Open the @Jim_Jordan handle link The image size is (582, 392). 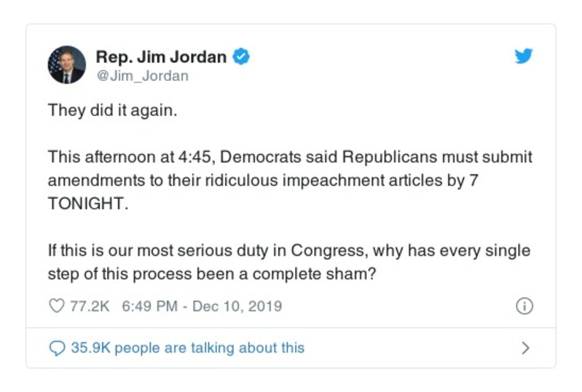[x=142, y=75]
